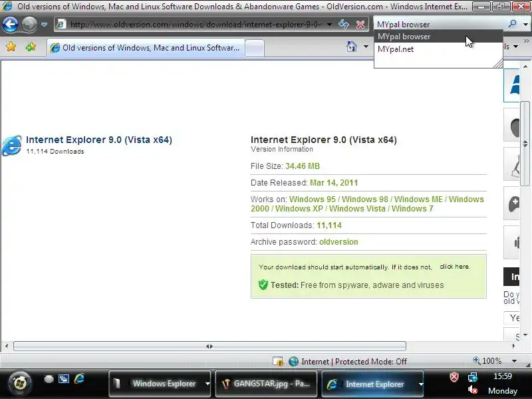Refresh the page with the refresh icon
Viewport: 532px width, 399px height.
point(344,25)
